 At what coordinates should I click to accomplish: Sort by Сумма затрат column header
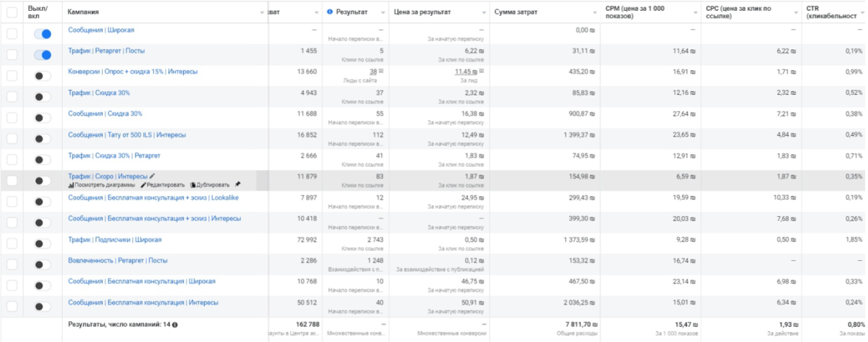519,12
